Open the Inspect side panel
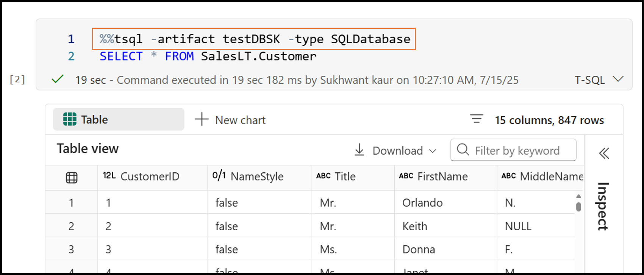644x275 pixels. [603, 206]
